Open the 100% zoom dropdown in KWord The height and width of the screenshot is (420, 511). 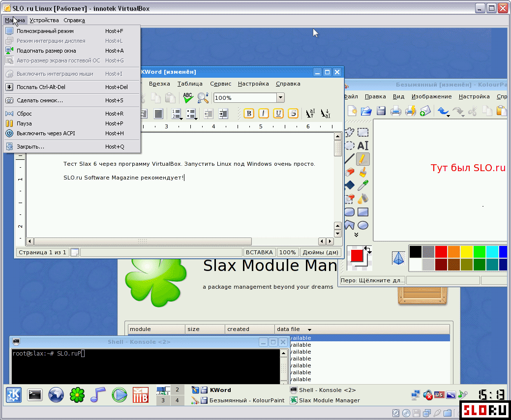280,98
